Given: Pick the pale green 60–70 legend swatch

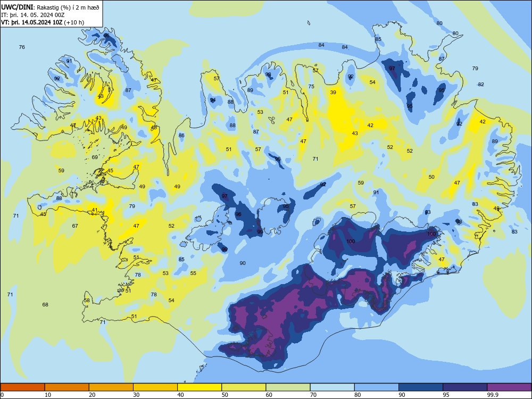Looking at the screenshot, I should point(288,387).
